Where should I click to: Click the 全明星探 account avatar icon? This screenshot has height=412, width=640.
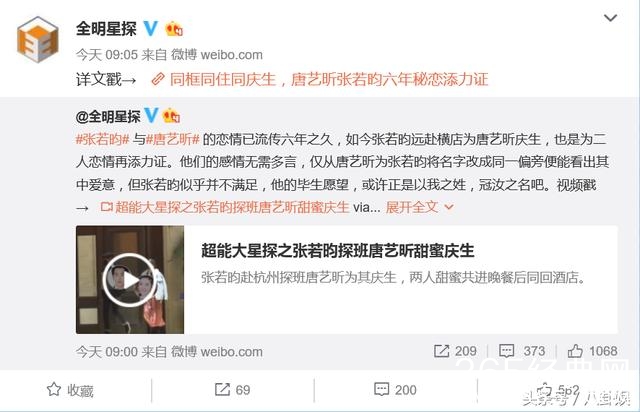[x=38, y=39]
